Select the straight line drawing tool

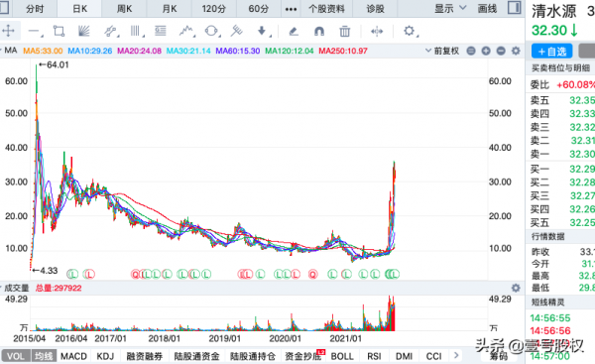[35, 31]
